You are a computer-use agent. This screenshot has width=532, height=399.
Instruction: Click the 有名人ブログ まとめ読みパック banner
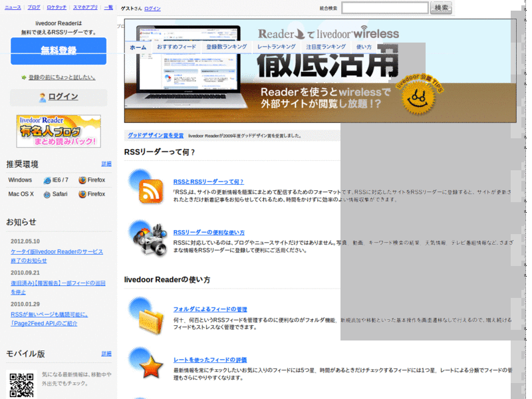click(59, 131)
